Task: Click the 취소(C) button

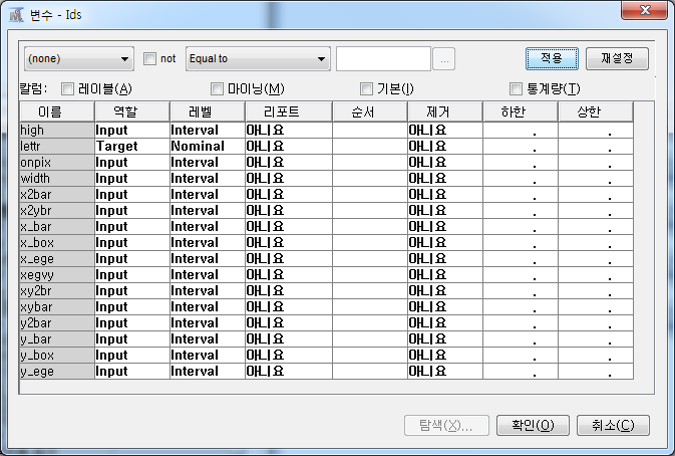Action: pos(613,425)
